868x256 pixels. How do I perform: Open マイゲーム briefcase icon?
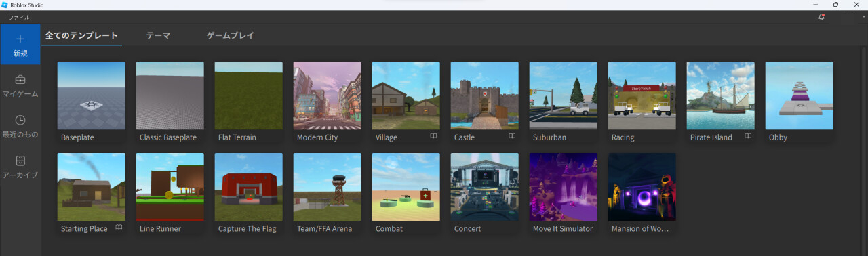pos(20,79)
